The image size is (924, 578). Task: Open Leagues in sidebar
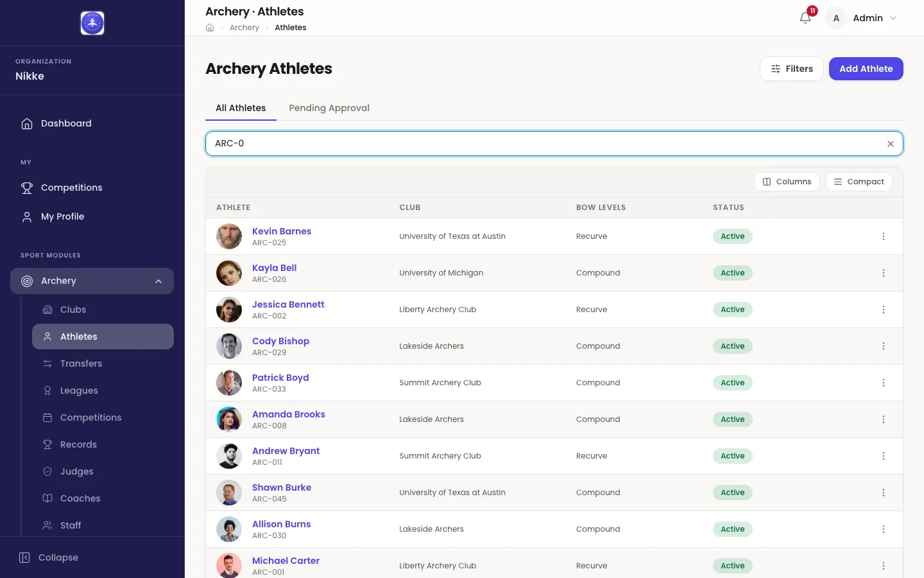point(103,390)
